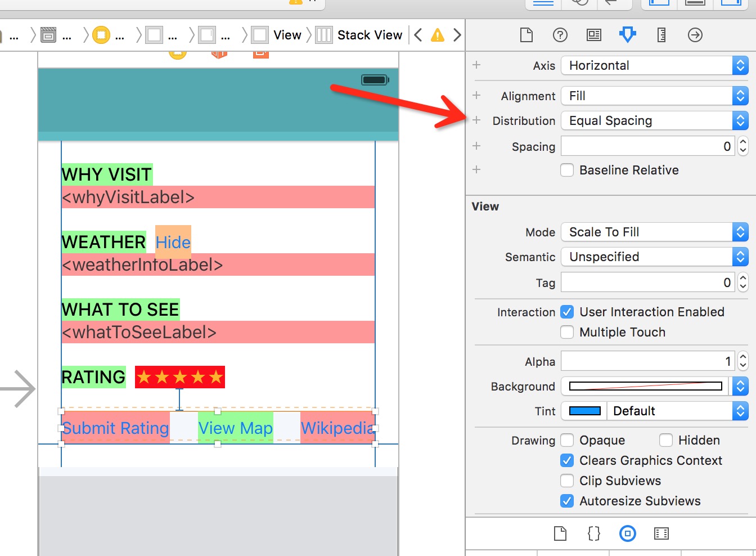The height and width of the screenshot is (556, 756).
Task: Switch to the Identity inspector
Action: pyautogui.click(x=593, y=35)
